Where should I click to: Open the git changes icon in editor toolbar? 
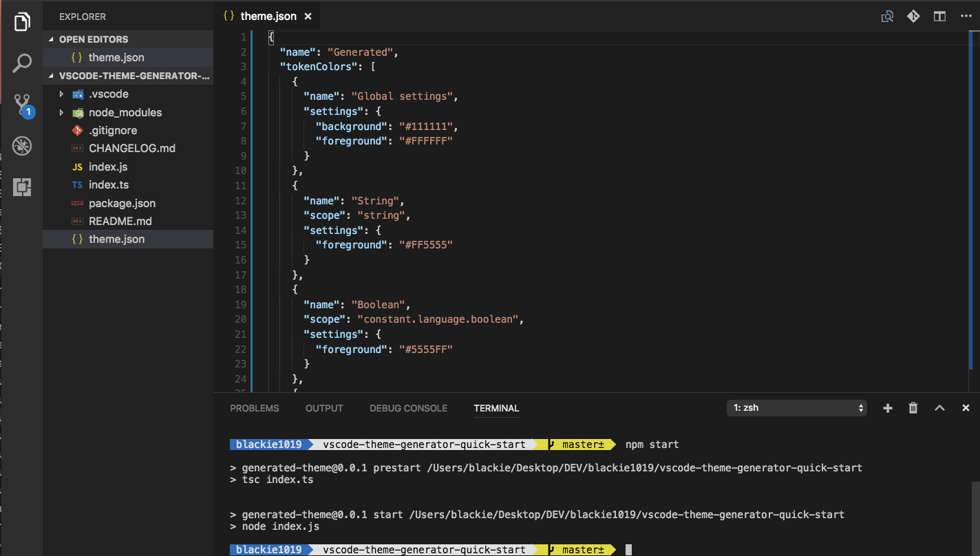point(913,17)
